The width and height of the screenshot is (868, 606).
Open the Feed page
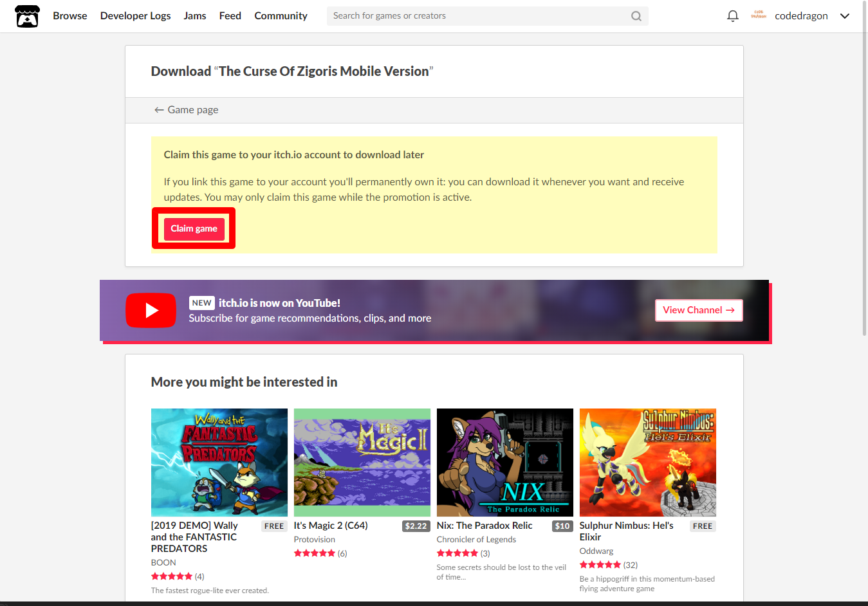point(230,16)
